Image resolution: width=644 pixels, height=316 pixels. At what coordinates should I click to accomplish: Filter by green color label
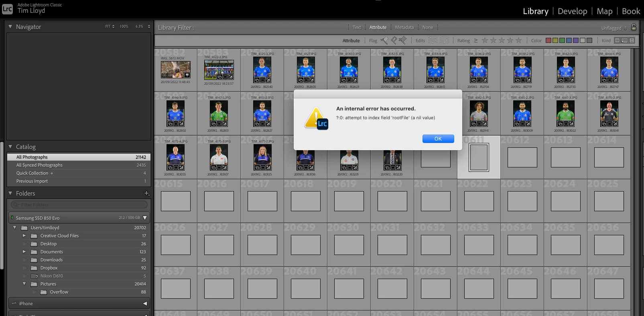coord(562,41)
